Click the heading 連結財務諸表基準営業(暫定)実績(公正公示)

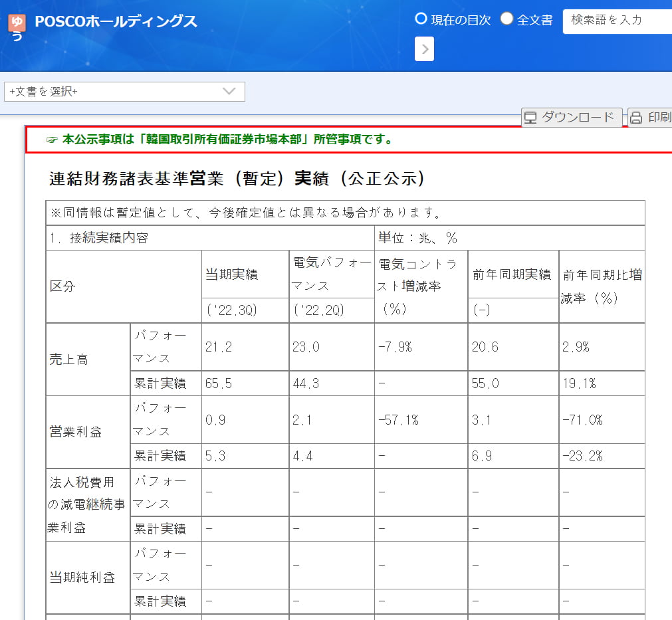pyautogui.click(x=237, y=179)
